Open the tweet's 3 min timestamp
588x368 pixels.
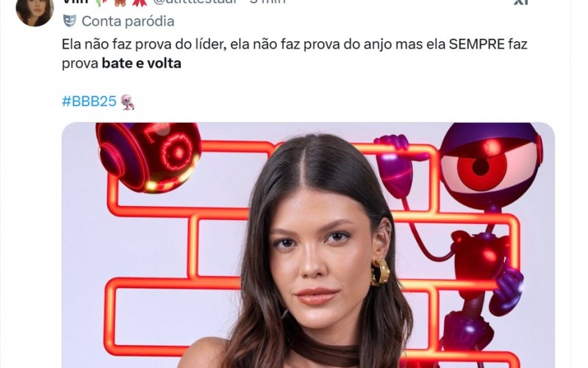pyautogui.click(x=268, y=2)
